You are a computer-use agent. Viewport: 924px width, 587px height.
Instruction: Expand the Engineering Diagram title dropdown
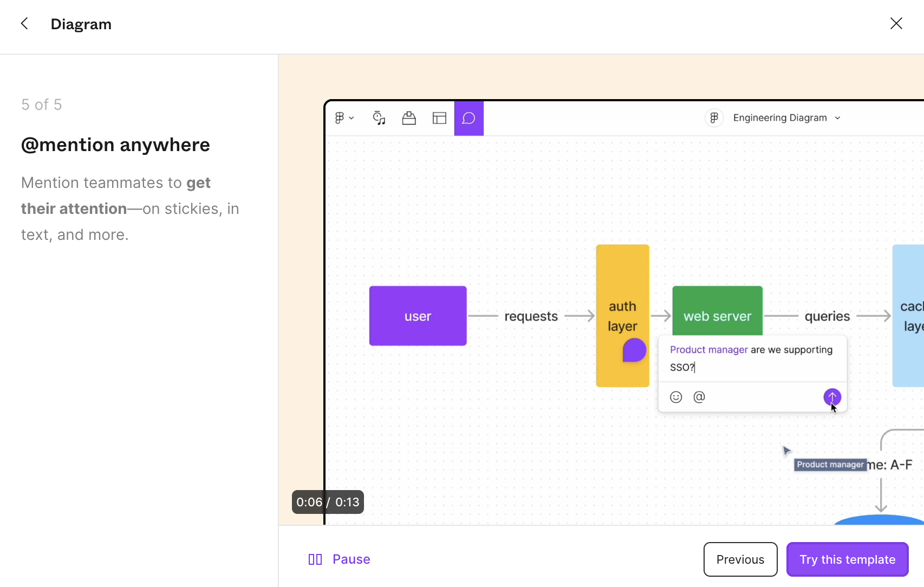click(x=837, y=118)
